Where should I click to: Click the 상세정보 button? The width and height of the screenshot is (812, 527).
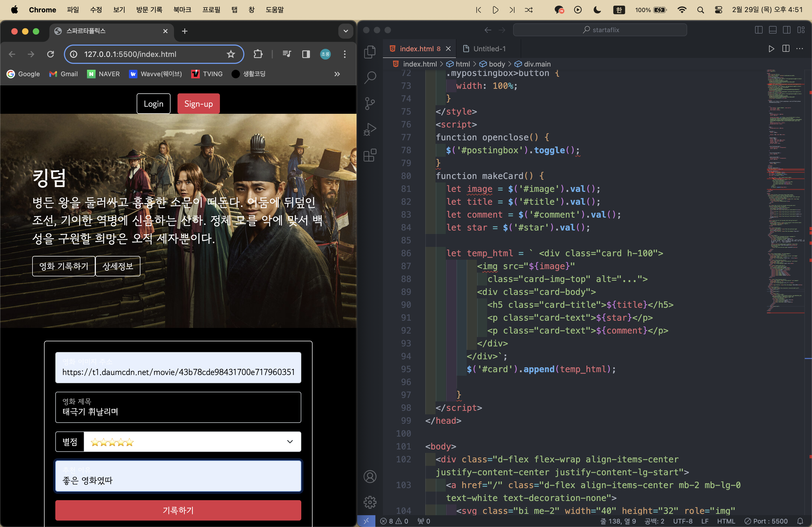(x=118, y=266)
